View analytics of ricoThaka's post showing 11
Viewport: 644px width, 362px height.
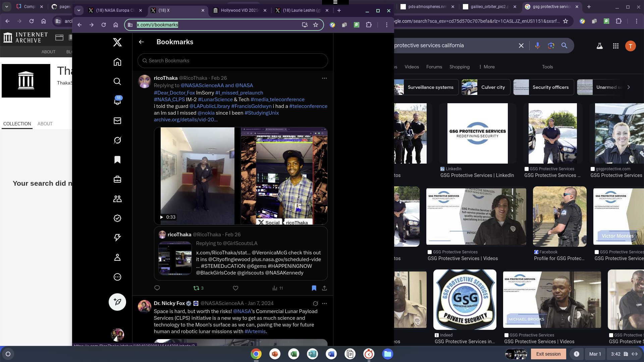point(277,288)
